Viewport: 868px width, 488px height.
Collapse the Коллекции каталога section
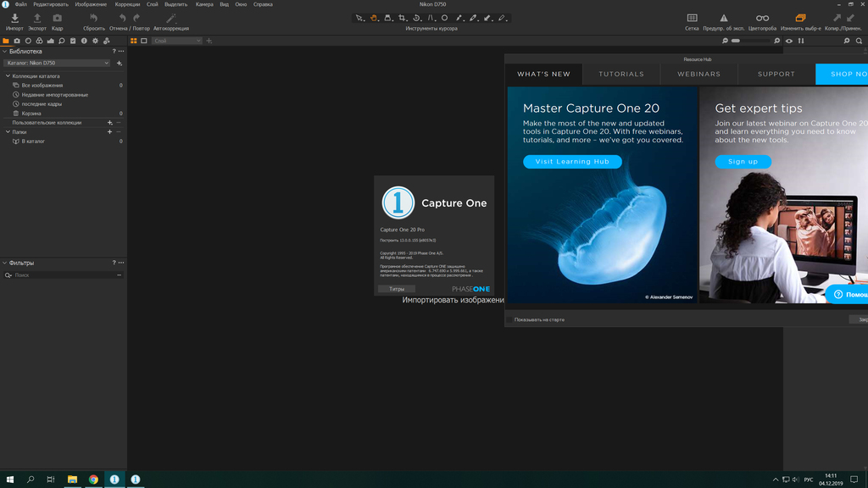[8, 76]
